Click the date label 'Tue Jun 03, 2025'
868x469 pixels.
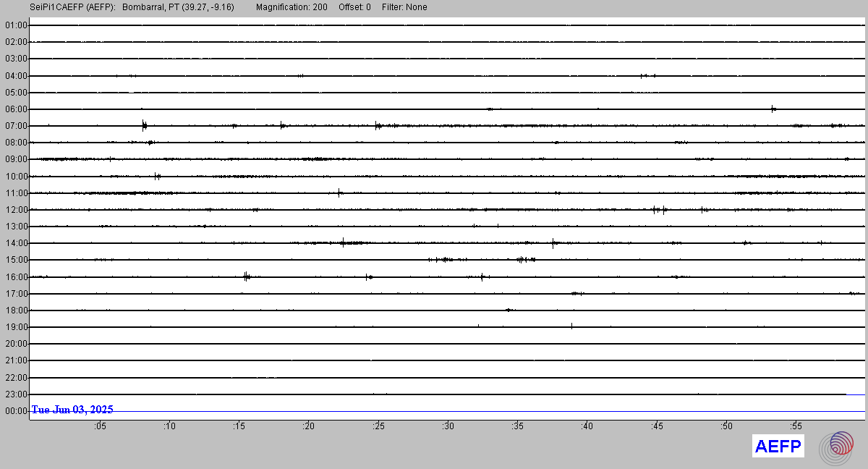pyautogui.click(x=72, y=410)
